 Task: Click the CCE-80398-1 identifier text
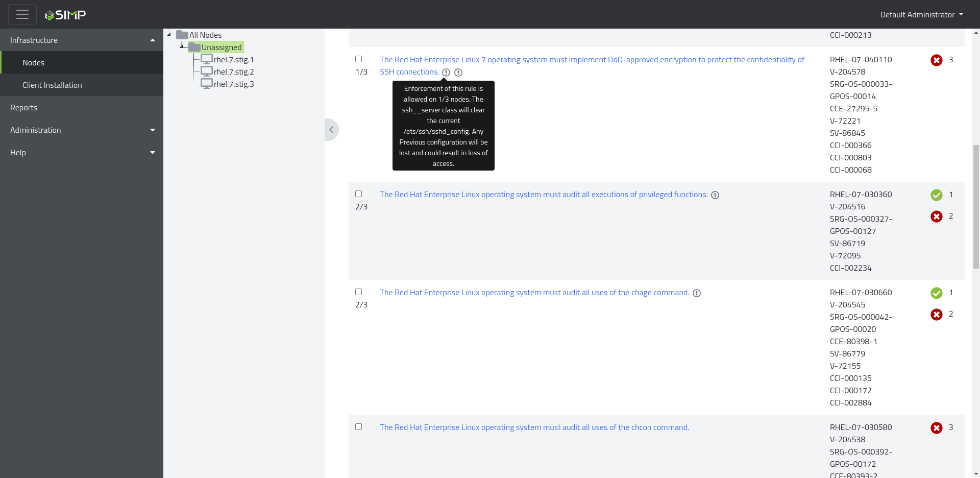click(x=853, y=341)
